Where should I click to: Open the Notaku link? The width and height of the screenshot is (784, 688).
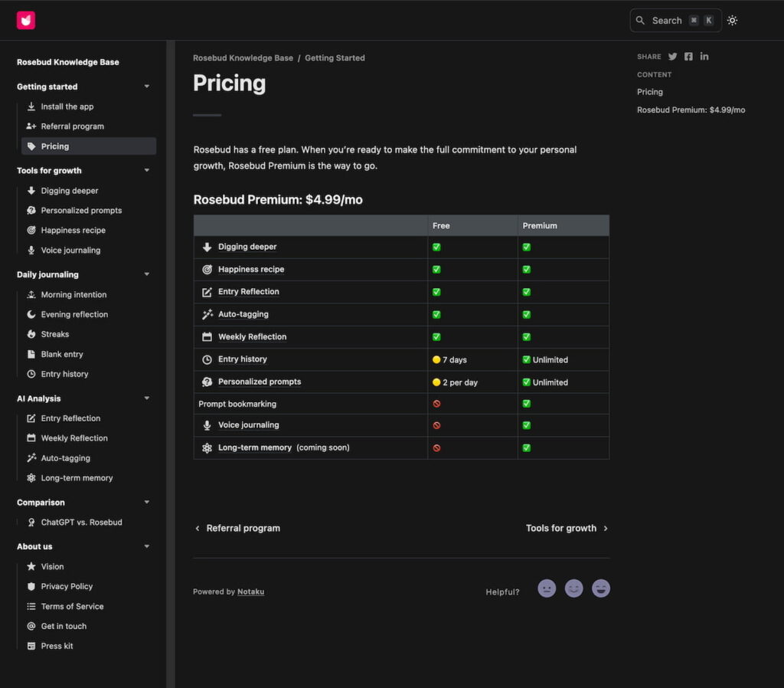[250, 591]
